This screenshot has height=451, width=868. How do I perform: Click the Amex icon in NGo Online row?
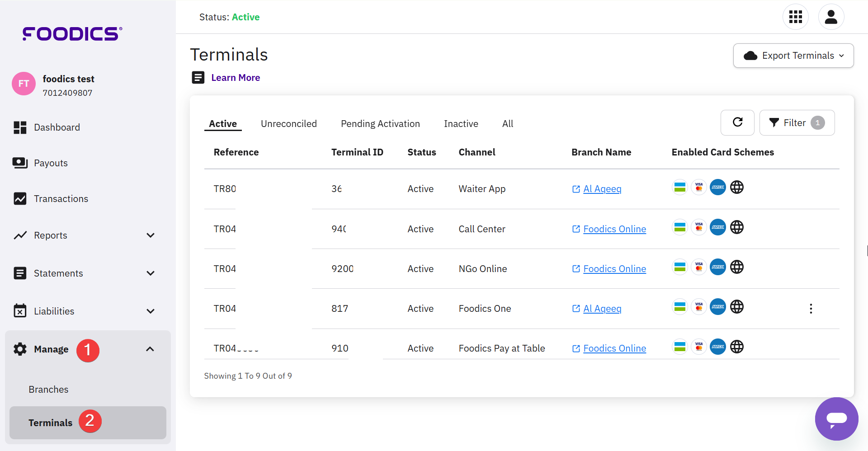pos(717,267)
